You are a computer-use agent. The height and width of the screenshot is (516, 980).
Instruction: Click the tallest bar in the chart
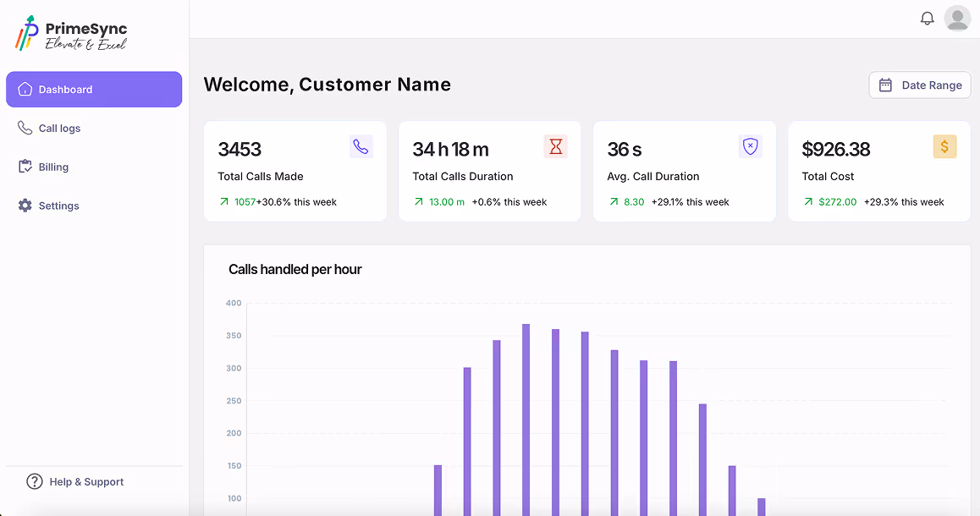(x=526, y=420)
